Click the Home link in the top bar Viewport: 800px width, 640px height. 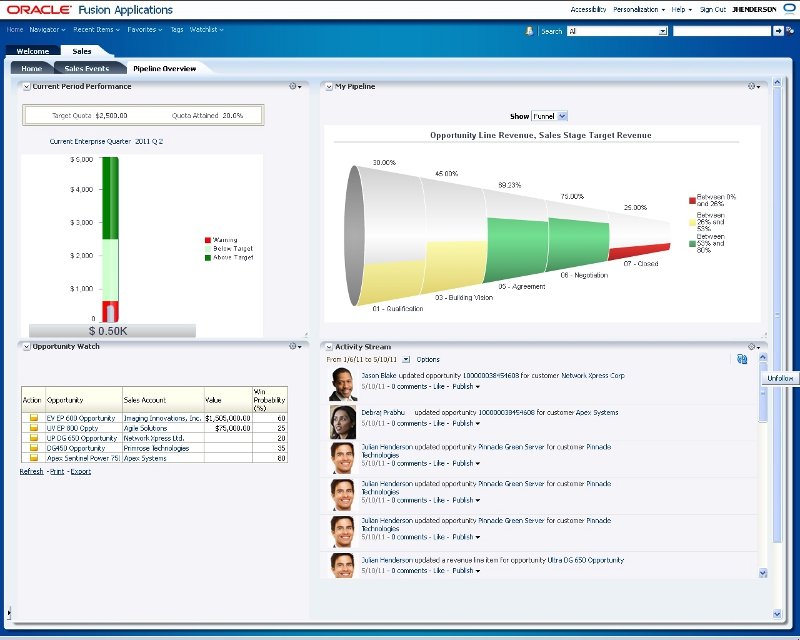point(15,30)
